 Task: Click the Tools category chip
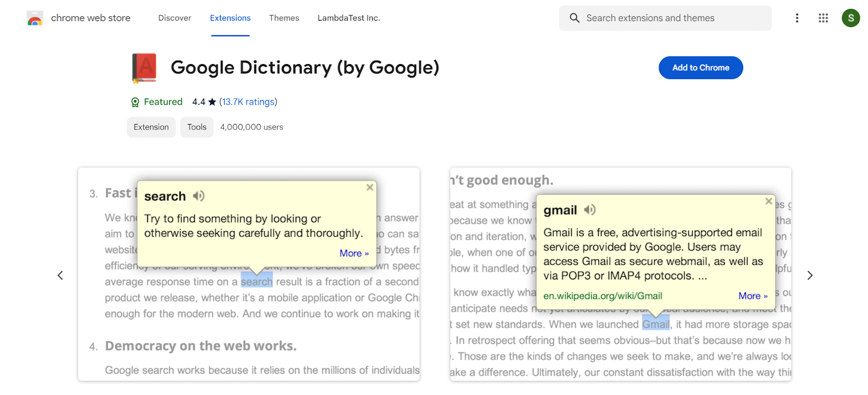[x=197, y=127]
